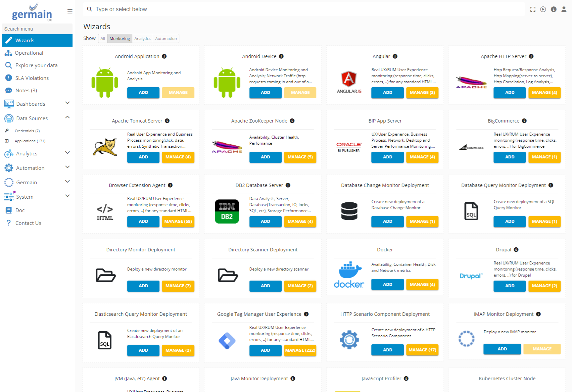Expand the Automation sidebar section
This screenshot has width=572, height=392.
67,167
